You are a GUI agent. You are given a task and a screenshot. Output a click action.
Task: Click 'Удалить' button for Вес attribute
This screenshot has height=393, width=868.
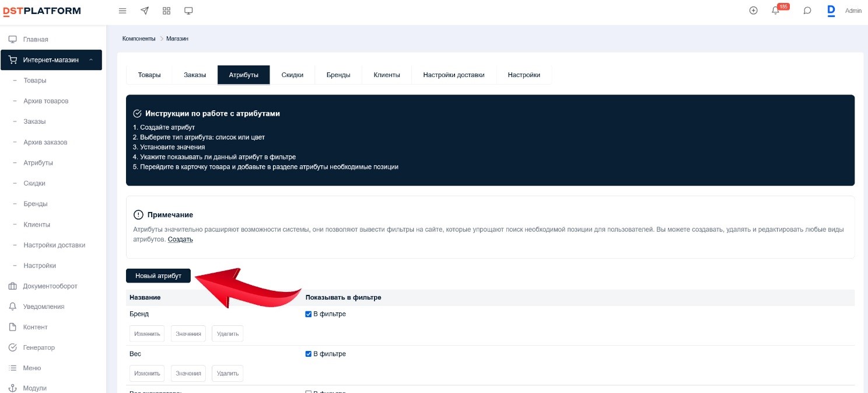(x=227, y=373)
